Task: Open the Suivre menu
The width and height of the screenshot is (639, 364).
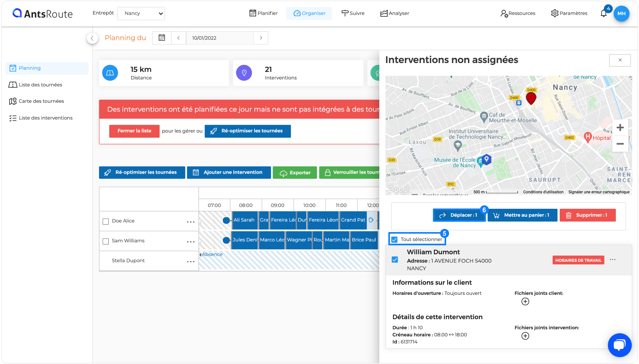Action: (353, 13)
